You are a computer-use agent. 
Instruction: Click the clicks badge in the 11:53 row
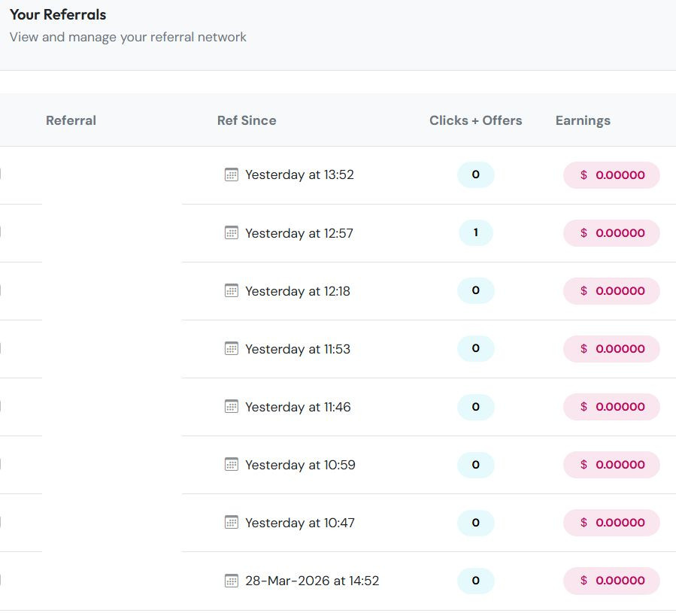click(x=475, y=348)
